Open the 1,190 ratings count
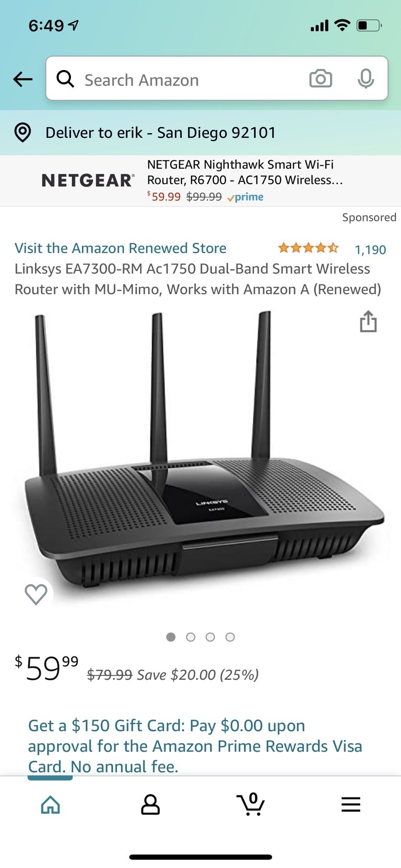Image resolution: width=401 pixels, height=868 pixels. (370, 250)
